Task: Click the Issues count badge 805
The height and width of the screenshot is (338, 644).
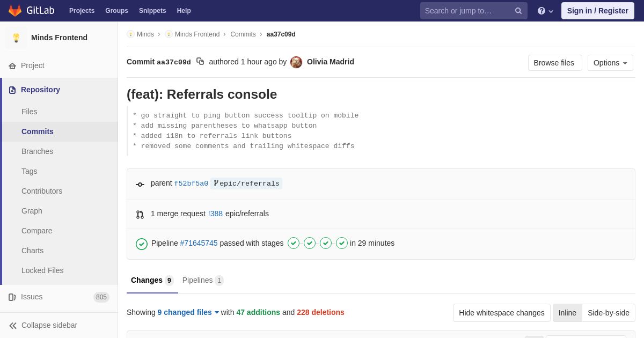Action: coord(101,297)
